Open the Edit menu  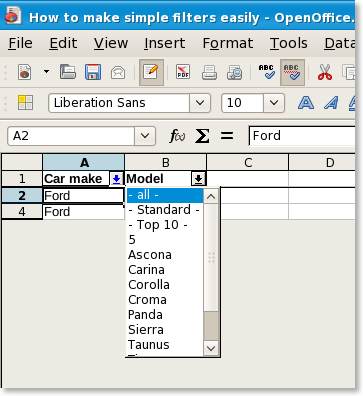click(63, 43)
